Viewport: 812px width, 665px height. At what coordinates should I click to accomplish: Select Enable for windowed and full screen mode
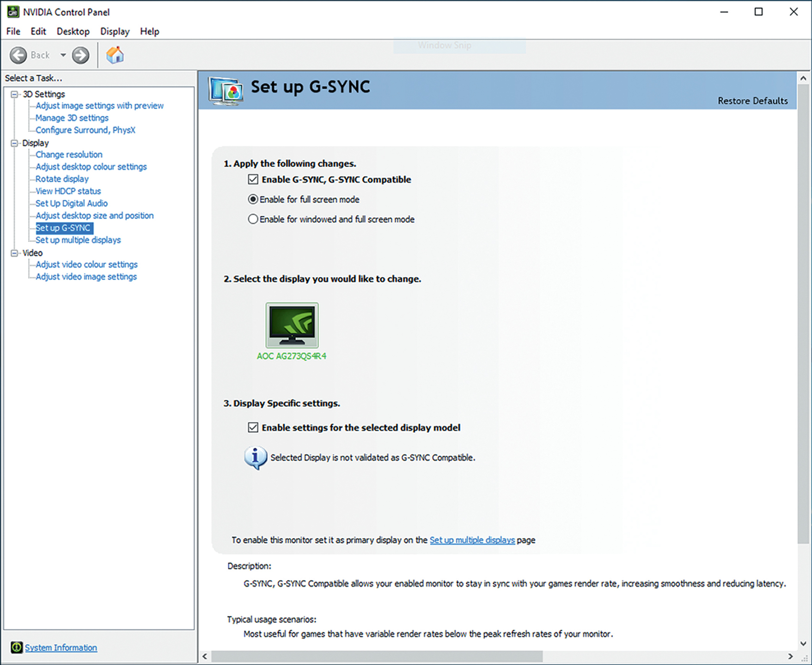point(253,219)
